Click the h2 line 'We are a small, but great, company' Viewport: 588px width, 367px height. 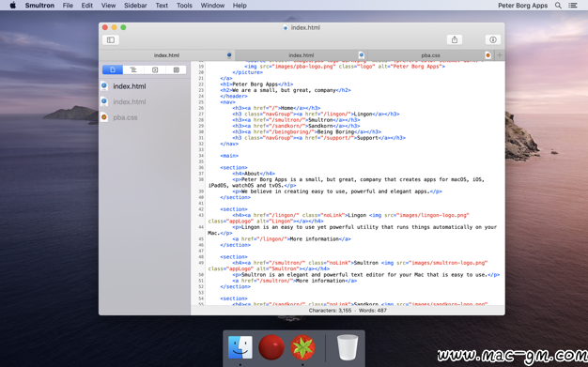tap(285, 90)
